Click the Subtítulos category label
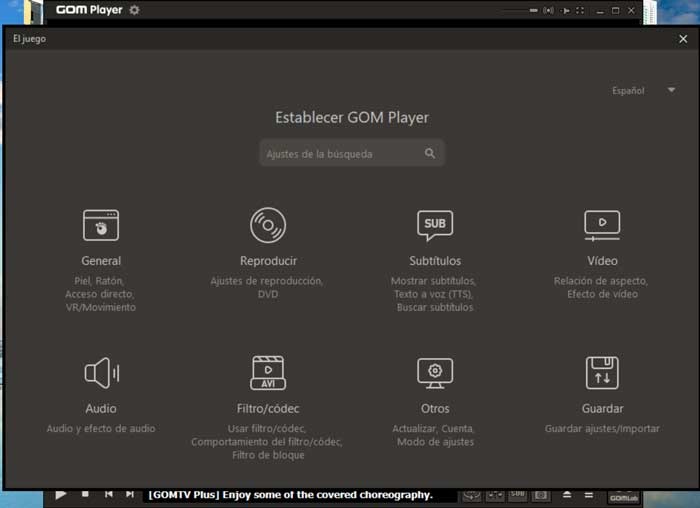700x508 pixels. [435, 261]
